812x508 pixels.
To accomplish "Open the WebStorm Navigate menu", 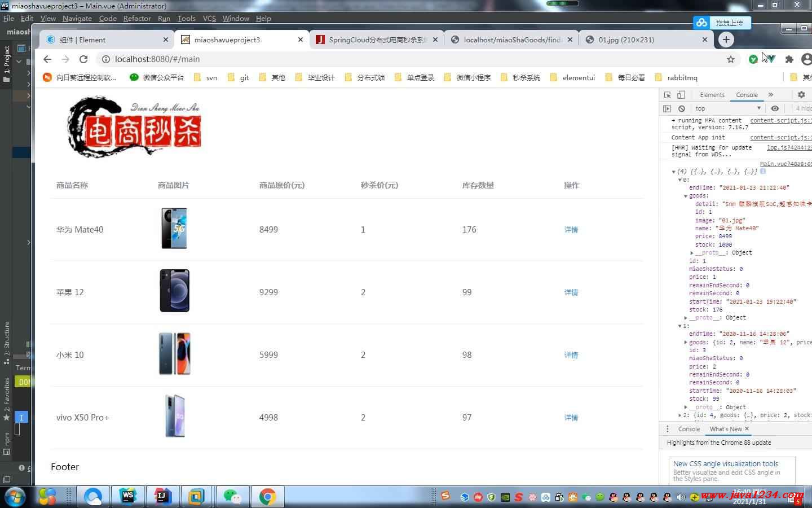I will [77, 18].
